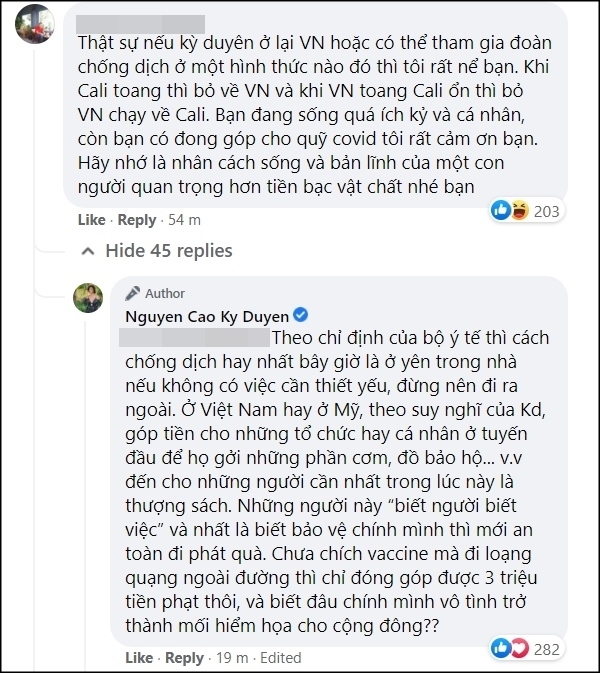Like Nguyen Cao Ky Duyen's reply

137,660
